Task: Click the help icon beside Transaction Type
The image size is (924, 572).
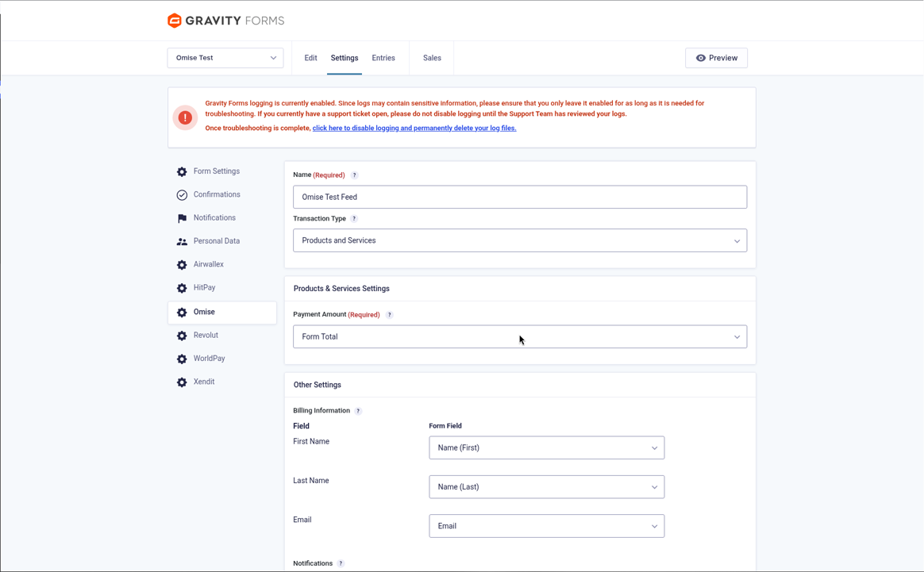Action: [x=354, y=218]
